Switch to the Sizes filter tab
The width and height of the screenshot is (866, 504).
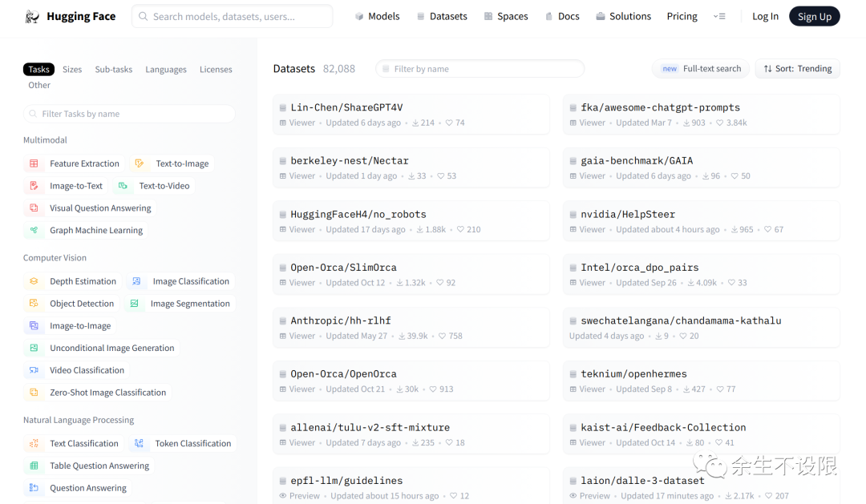(72, 69)
